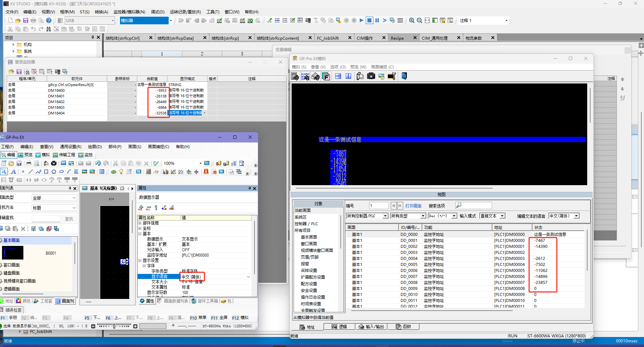Select the rectangle drawing tool
This screenshot has height=347, width=644.
(x=46, y=172)
